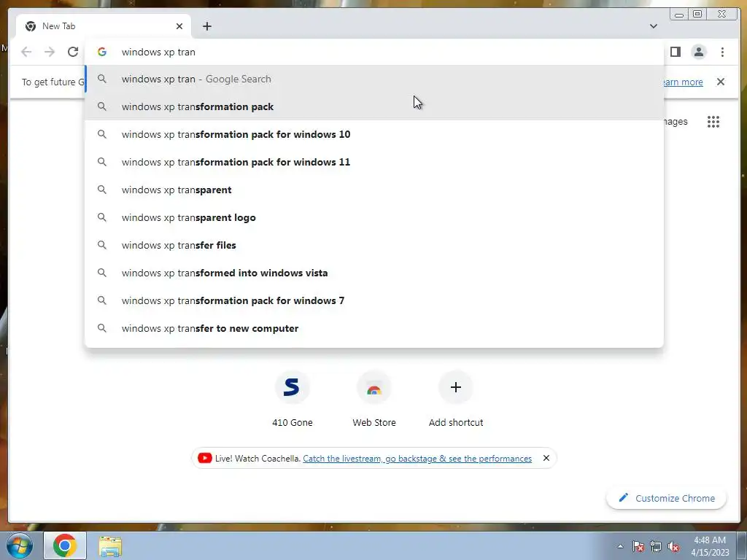The width and height of the screenshot is (747, 560).
Task: Open the Coachella livestream link
Action: (417, 459)
